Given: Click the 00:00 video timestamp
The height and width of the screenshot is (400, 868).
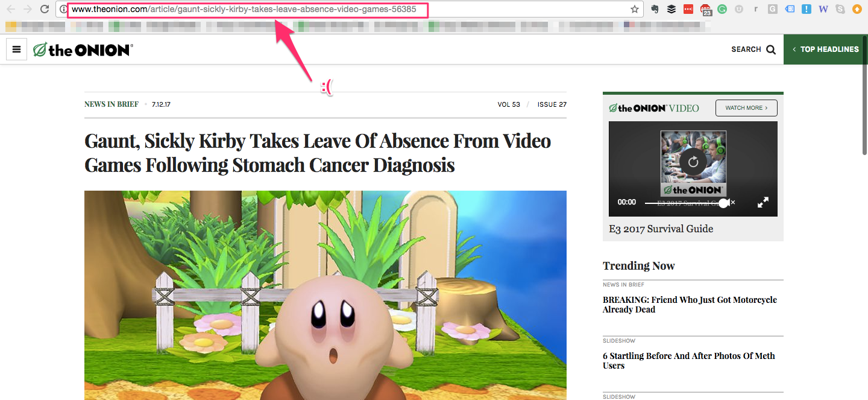Looking at the screenshot, I should tap(627, 203).
